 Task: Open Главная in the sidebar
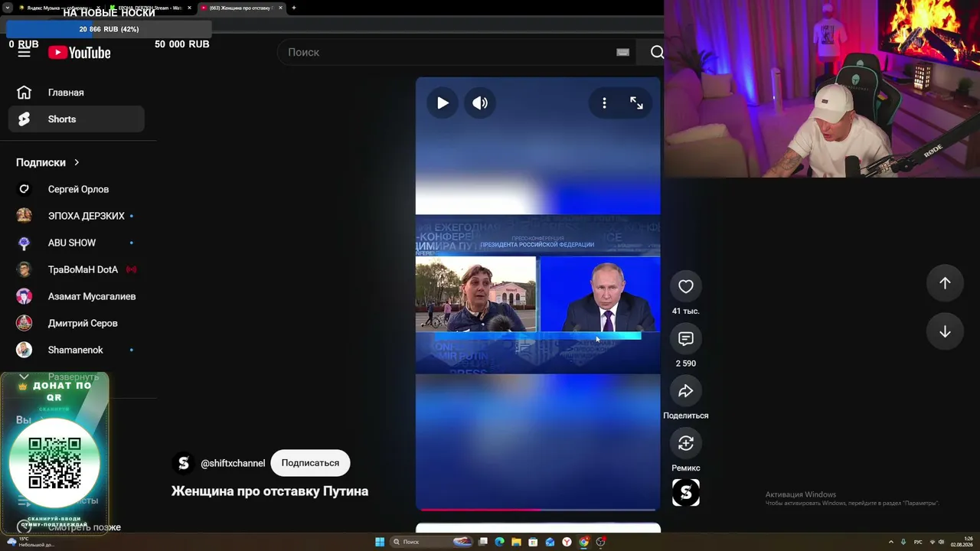77,93
